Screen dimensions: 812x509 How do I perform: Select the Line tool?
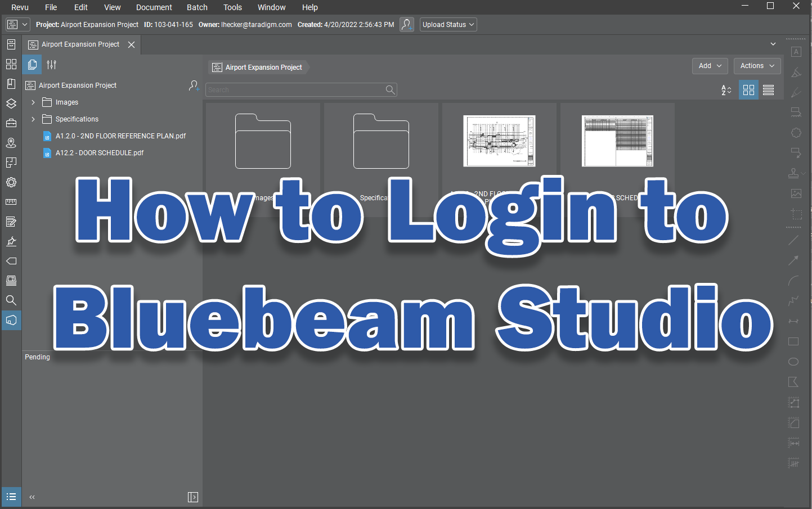(x=793, y=240)
